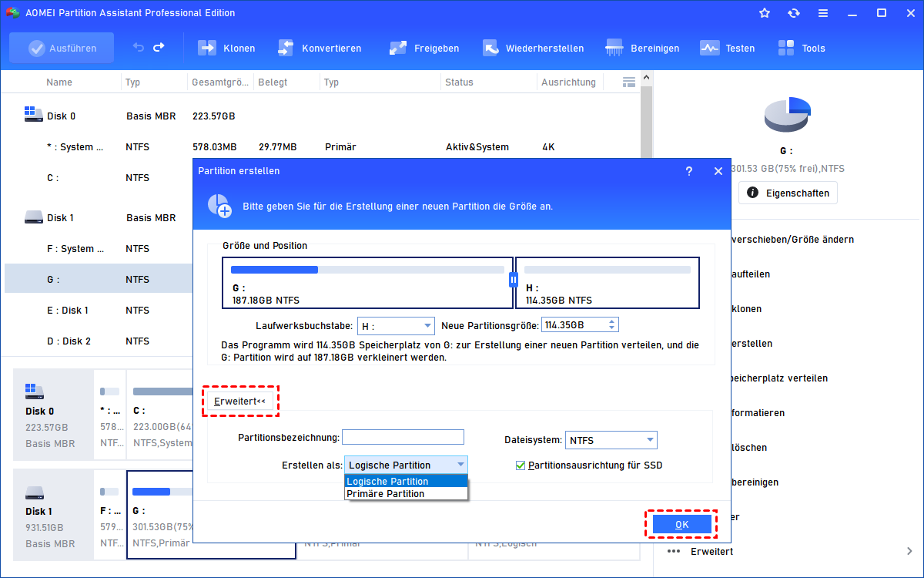Click the G: 187.18GB partition block
Screen dimensions: 924x578
pos(367,284)
